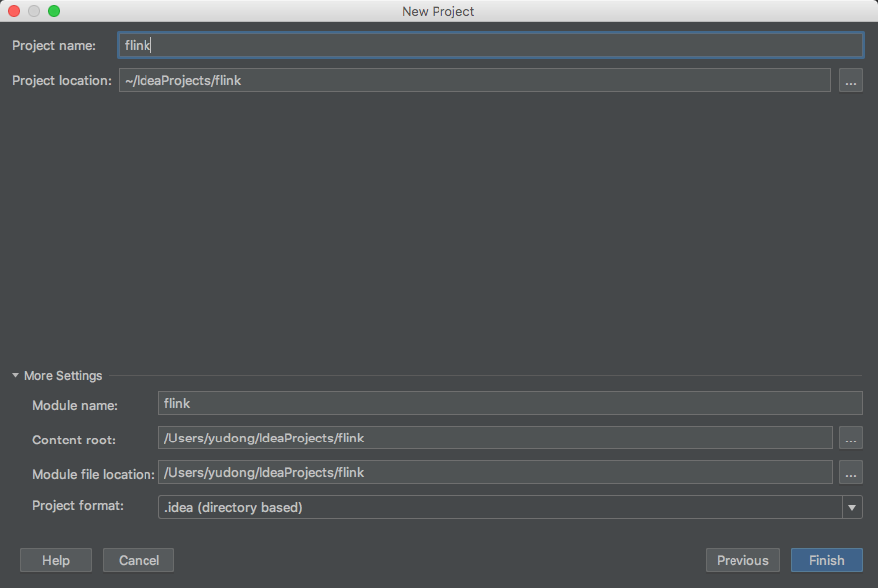Screen dimensions: 878x588
Task: Browse for a different content root directory
Action: (x=849, y=438)
